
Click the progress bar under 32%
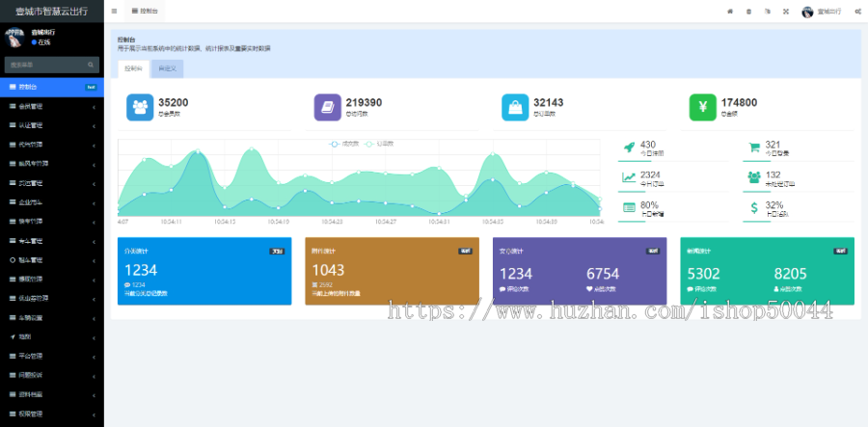click(x=798, y=222)
